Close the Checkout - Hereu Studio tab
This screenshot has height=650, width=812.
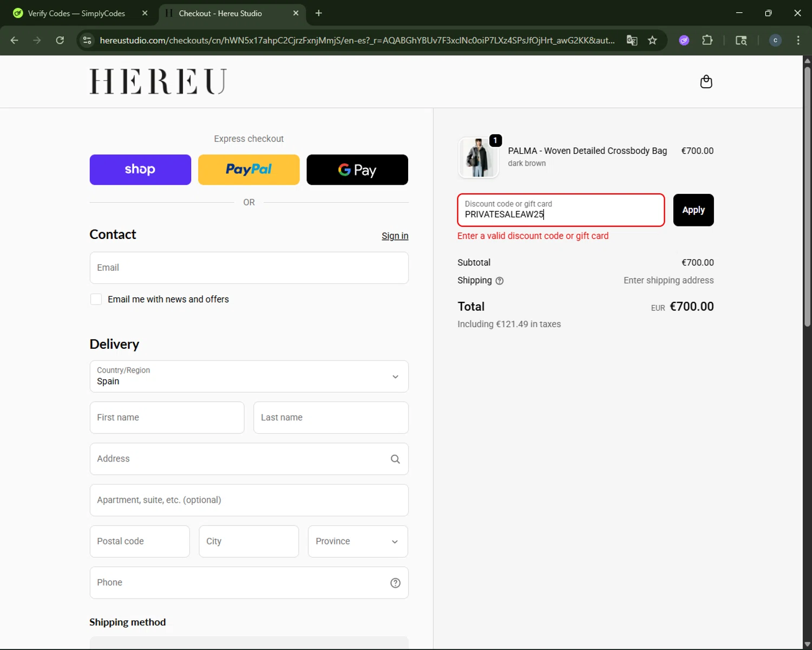pyautogui.click(x=296, y=13)
